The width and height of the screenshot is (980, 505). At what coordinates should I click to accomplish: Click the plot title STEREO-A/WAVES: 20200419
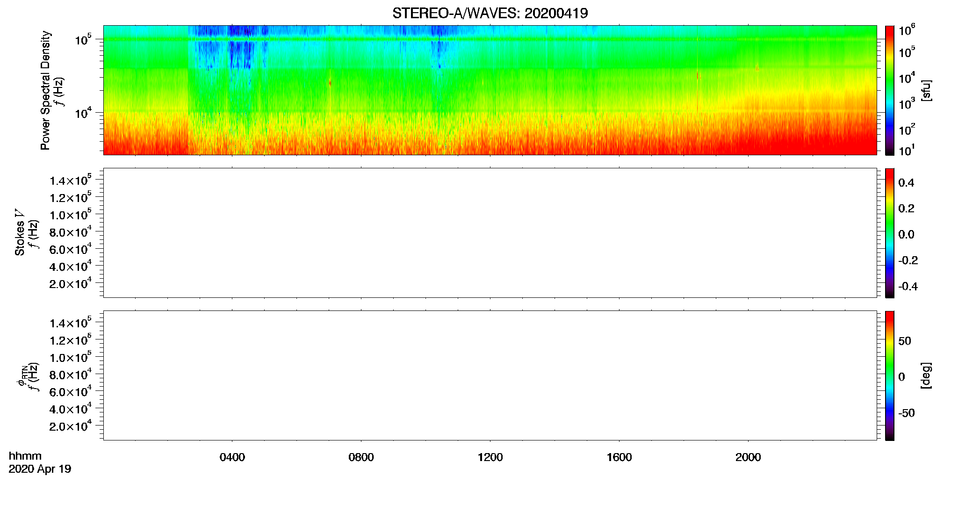(490, 13)
